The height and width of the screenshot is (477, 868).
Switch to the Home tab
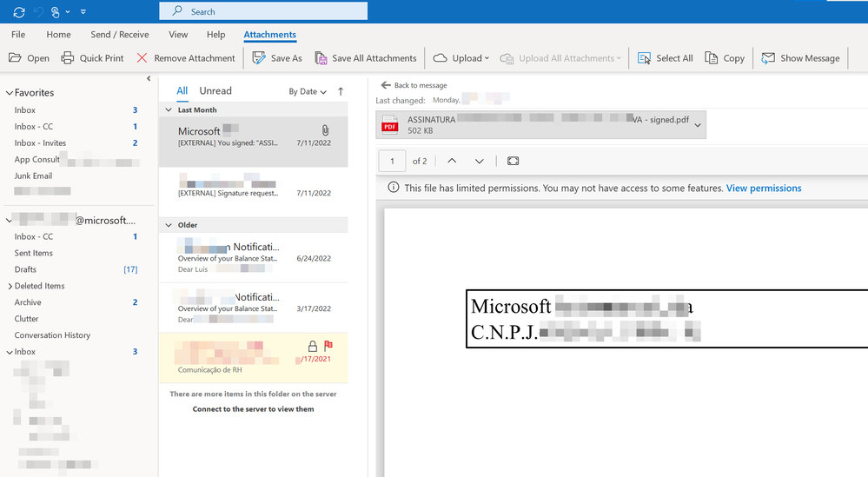59,34
